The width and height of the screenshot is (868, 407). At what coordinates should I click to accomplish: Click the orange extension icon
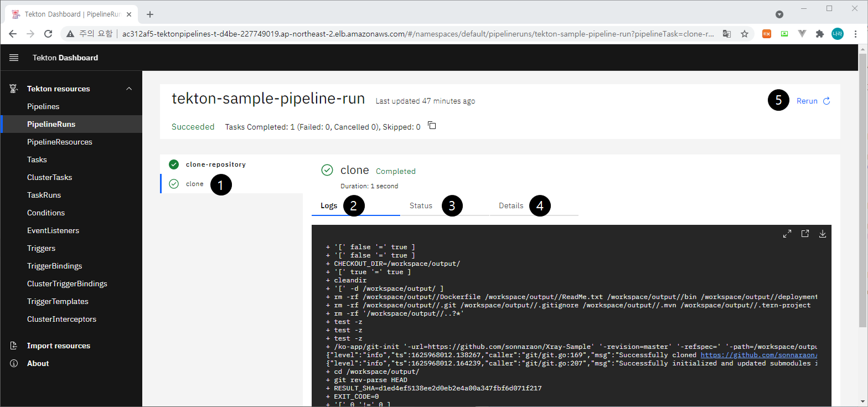[767, 34]
